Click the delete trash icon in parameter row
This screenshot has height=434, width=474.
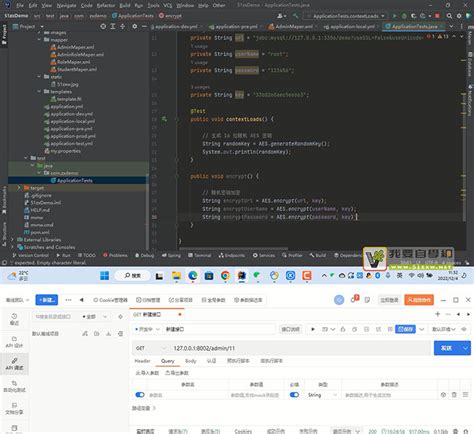(x=454, y=395)
